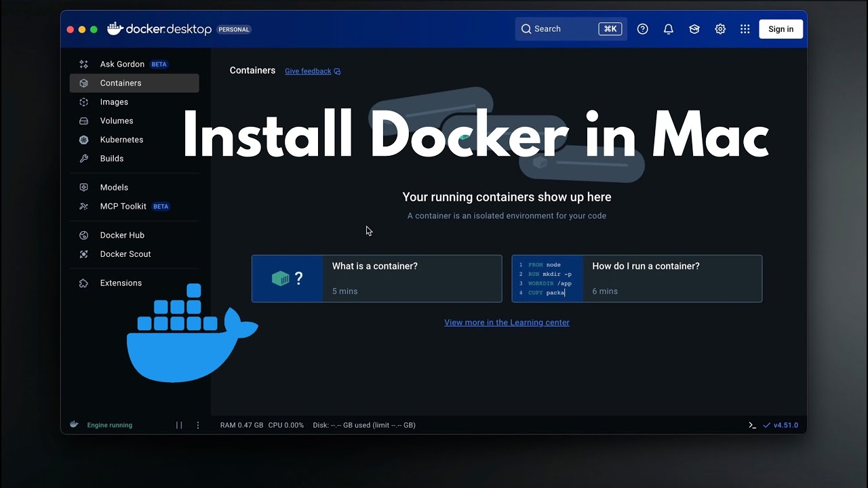
Task: Click the whale engine icon in status bar
Action: click(74, 425)
